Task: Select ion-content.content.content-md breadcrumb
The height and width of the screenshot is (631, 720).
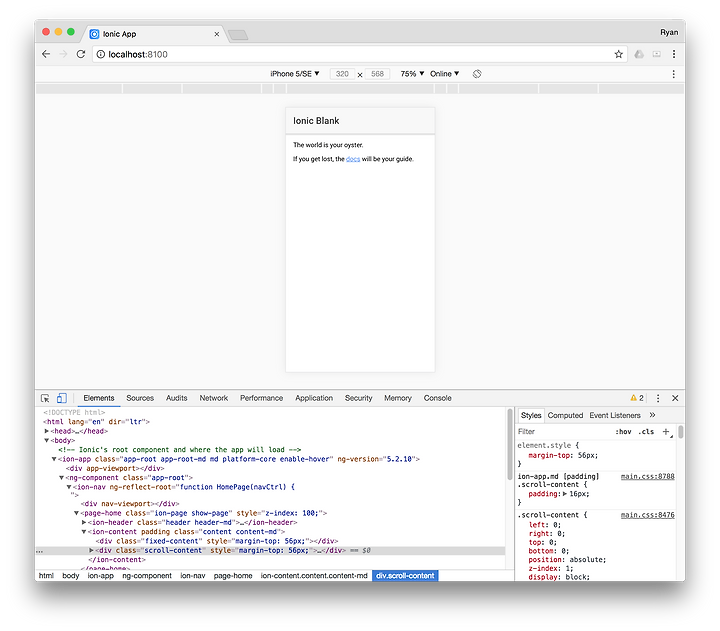Action: (314, 576)
